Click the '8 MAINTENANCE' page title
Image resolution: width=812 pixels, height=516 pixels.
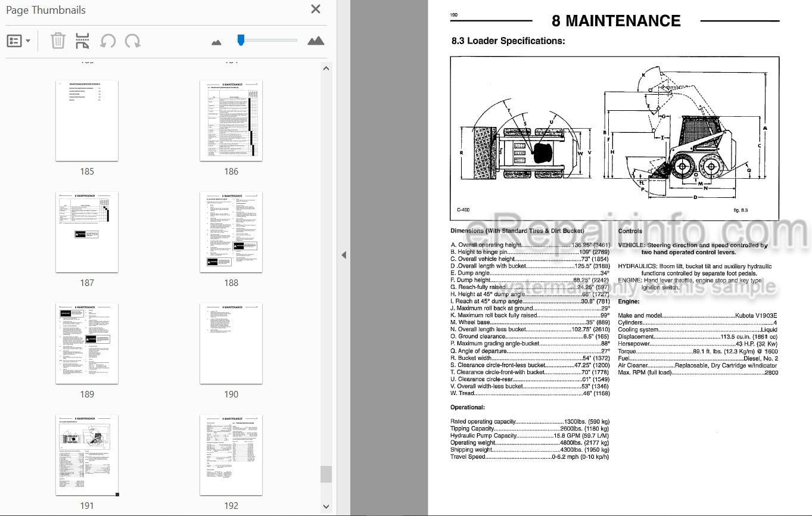tap(616, 21)
